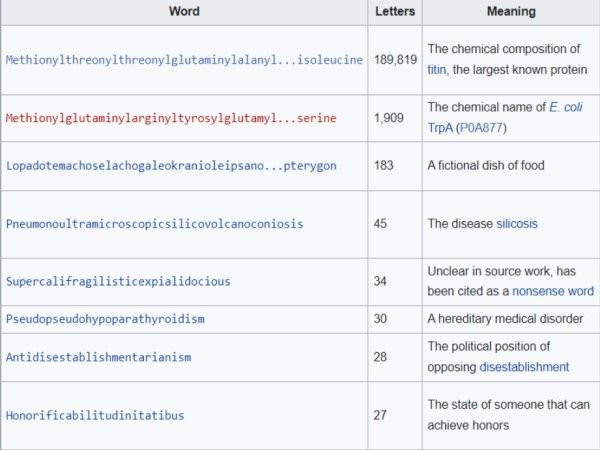This screenshot has width=600, height=450.
Task: Click the disestablishment link
Action: point(524,367)
